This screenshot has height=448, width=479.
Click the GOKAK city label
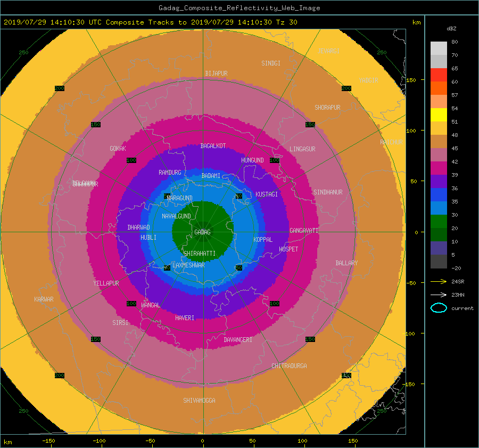tap(118, 148)
